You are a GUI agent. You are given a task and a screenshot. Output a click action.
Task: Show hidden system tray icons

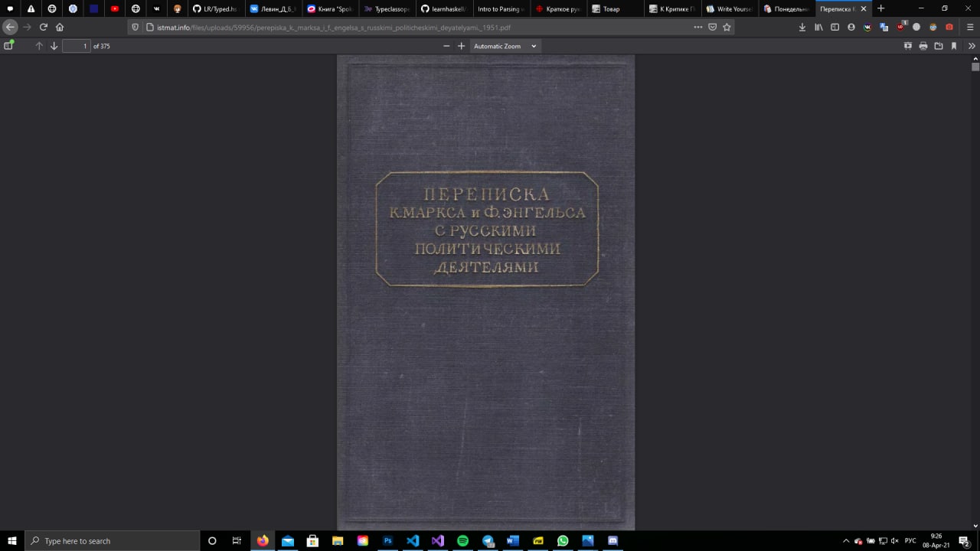[x=846, y=540]
